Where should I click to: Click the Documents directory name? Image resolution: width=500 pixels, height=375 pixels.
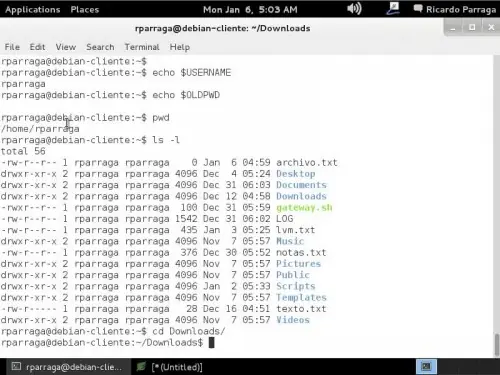(301, 185)
